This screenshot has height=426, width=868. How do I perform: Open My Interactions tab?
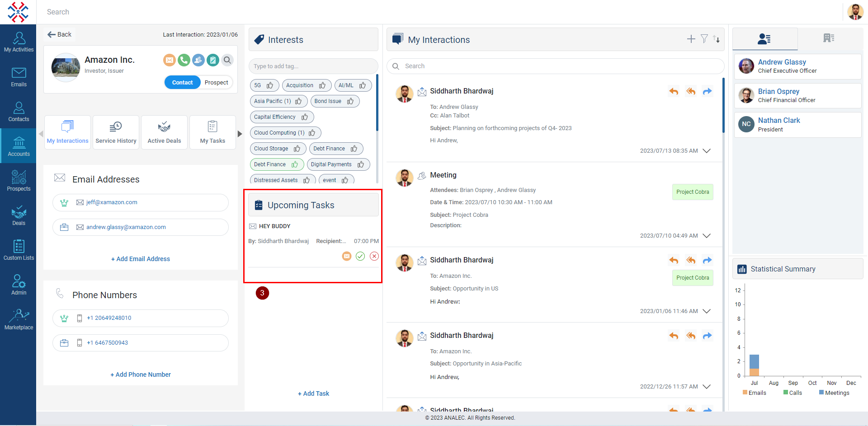coord(68,132)
